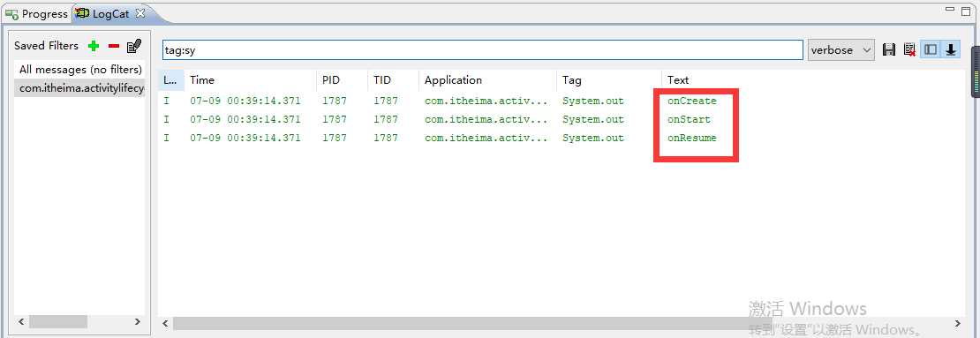Click the Text column header

tap(678, 80)
